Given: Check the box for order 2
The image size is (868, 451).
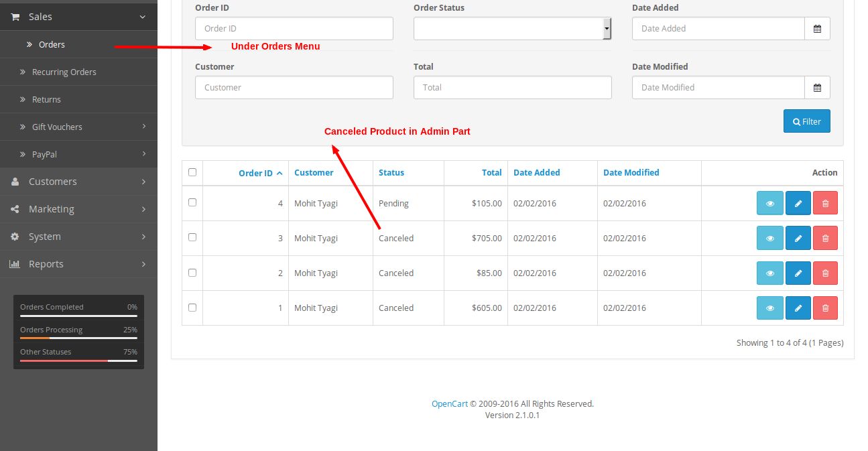Looking at the screenshot, I should coord(192,272).
